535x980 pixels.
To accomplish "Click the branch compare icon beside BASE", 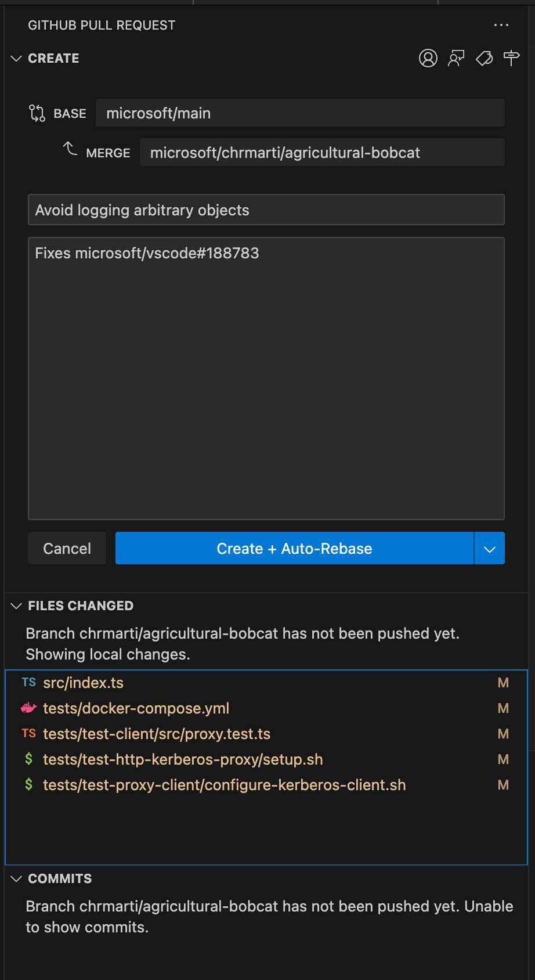I will pyautogui.click(x=36, y=113).
